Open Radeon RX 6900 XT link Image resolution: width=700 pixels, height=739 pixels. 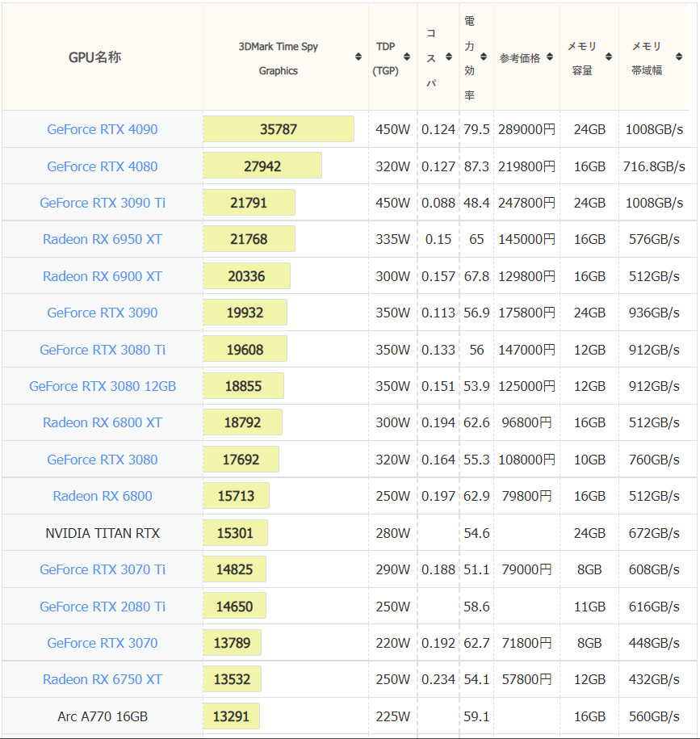(x=103, y=276)
